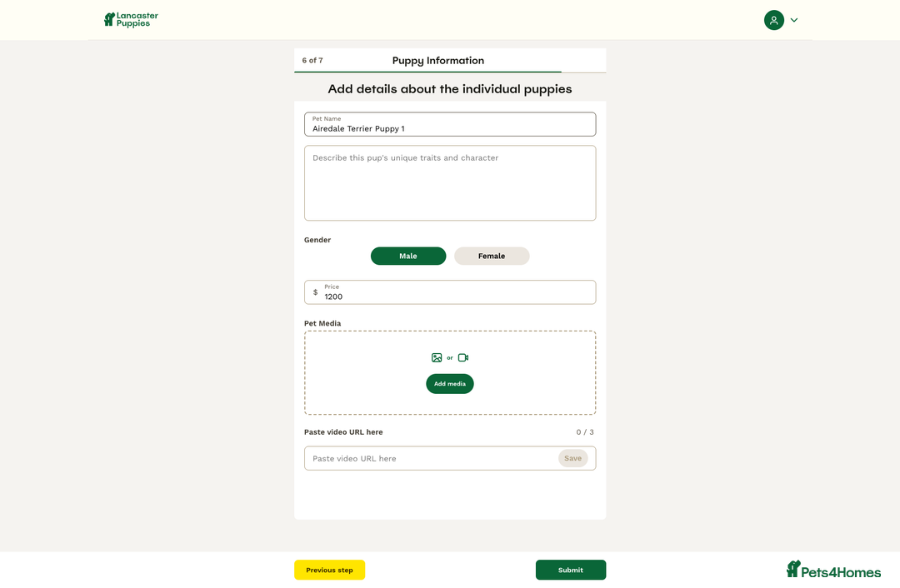Save the pasted video URL
The height and width of the screenshot is (588, 900).
(x=572, y=458)
